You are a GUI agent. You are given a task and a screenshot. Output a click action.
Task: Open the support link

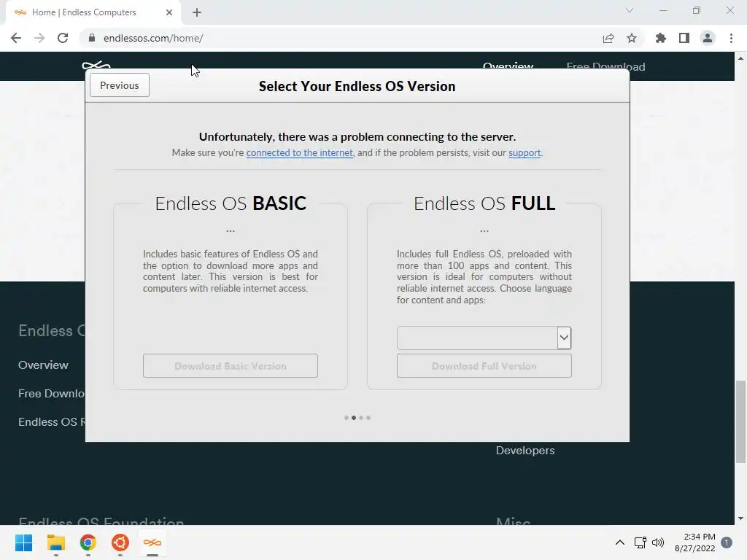(x=525, y=153)
